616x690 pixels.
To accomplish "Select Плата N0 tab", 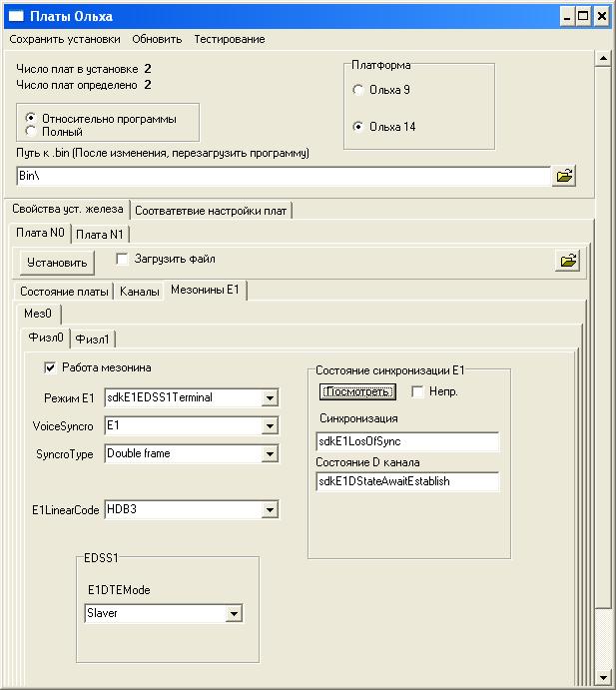I will pos(40,233).
